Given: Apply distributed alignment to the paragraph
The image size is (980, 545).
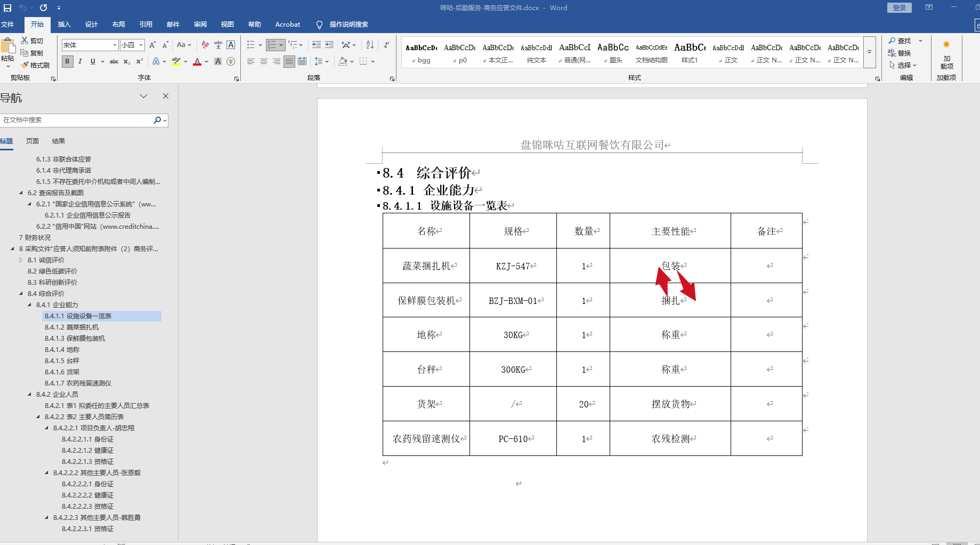Looking at the screenshot, I should (x=302, y=61).
